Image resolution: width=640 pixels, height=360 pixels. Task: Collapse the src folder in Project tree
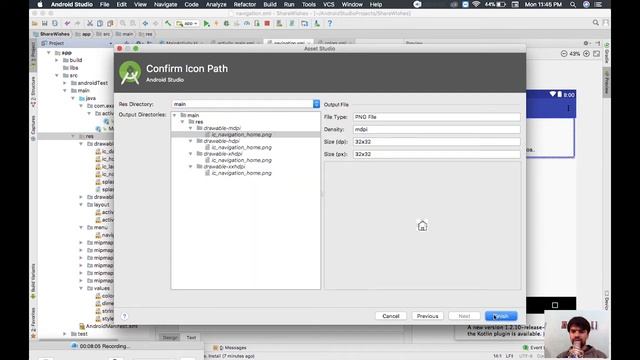[x=57, y=76]
